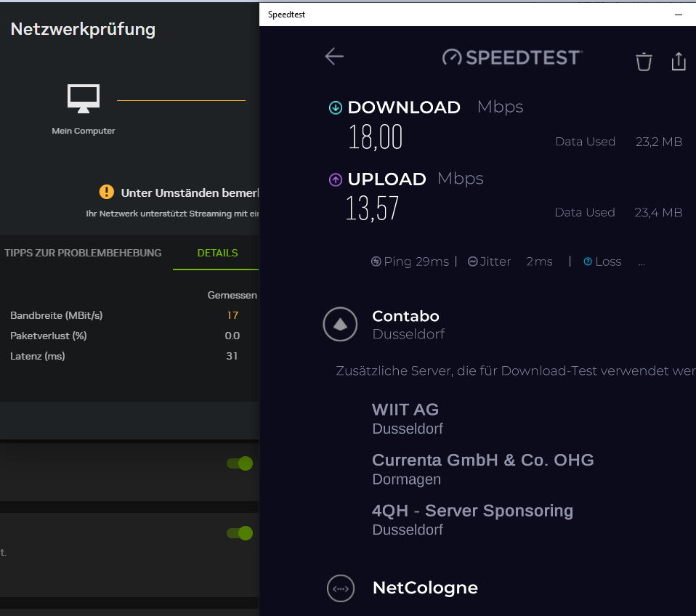Click the Speedtest gauge logo

click(x=452, y=57)
